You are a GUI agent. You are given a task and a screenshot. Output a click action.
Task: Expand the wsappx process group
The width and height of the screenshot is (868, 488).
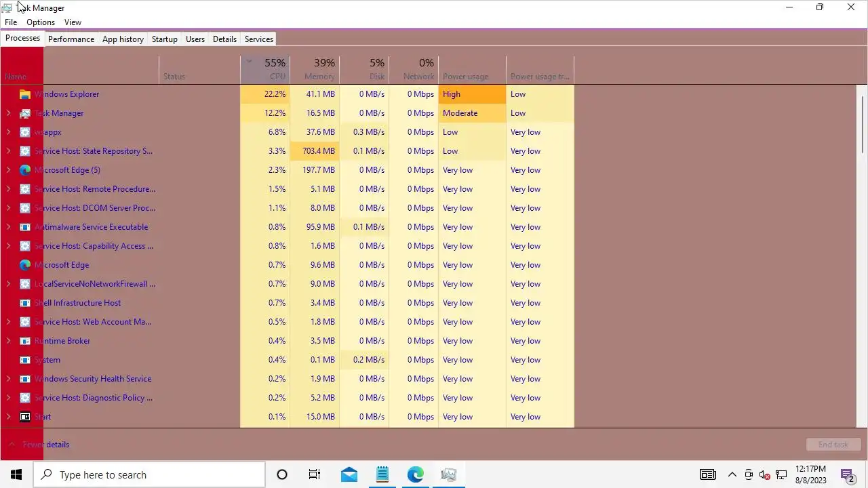8,132
